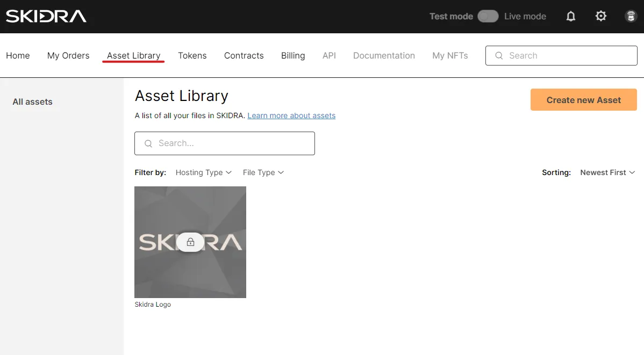Screen dimensions: 644x355
Task: Click magnifier icon in the top navigation search box
Action: tap(499, 55)
